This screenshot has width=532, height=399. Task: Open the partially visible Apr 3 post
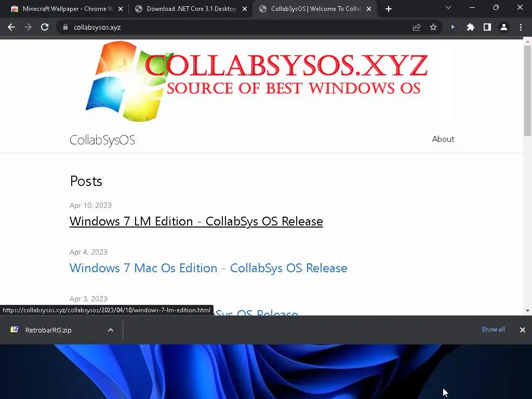[256, 312]
